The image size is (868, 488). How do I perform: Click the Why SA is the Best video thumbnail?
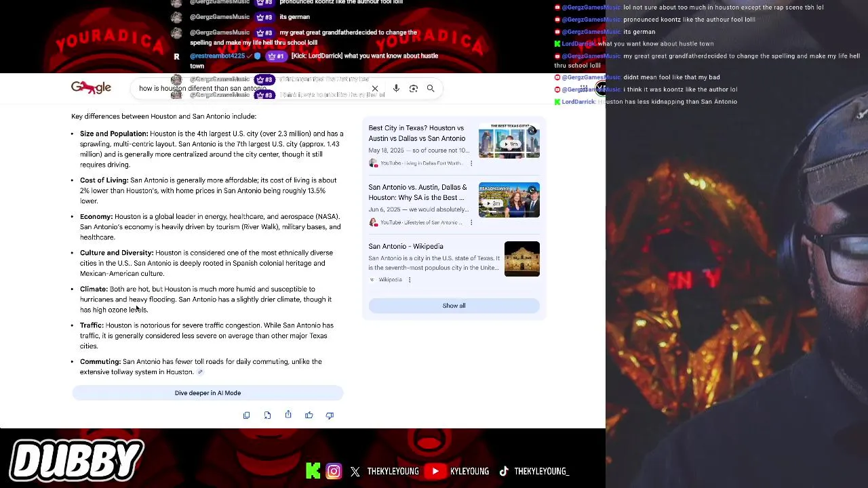click(509, 200)
